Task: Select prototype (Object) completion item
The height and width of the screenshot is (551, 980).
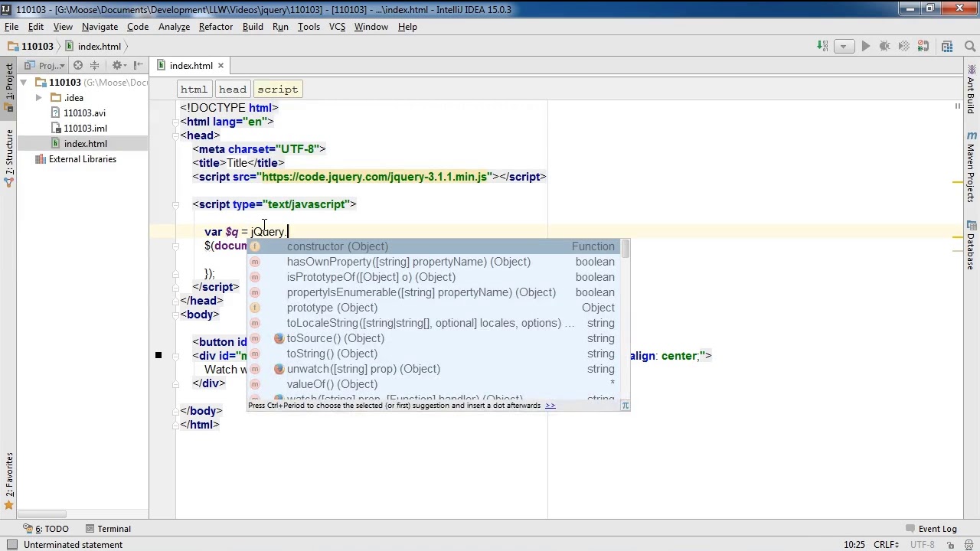Action: 433,308
